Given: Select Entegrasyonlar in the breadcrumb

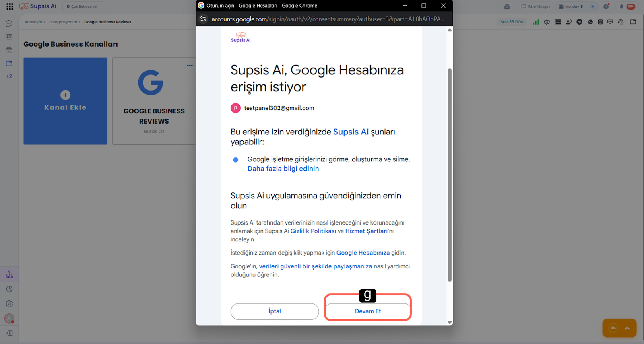Looking at the screenshot, I should coord(63,22).
